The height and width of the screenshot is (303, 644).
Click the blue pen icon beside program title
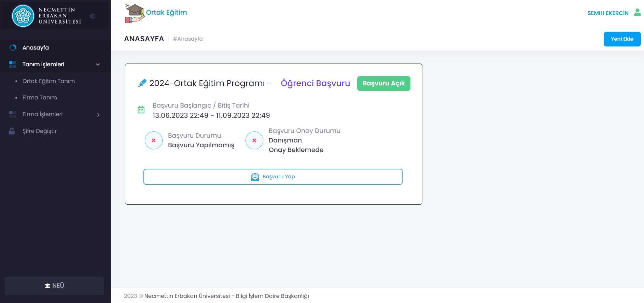142,83
